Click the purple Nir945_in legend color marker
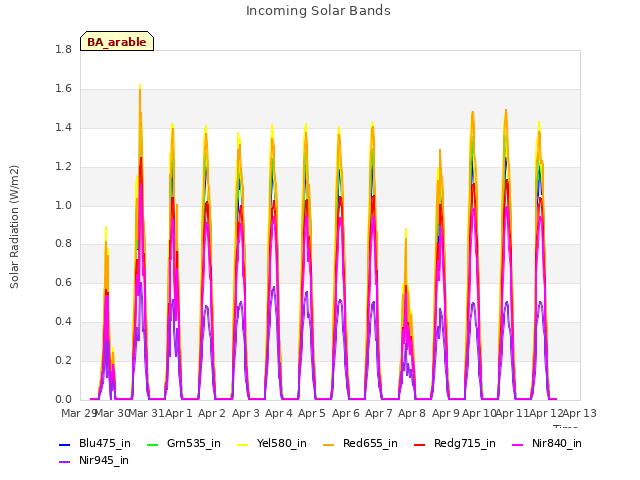640x480 pixels. [x=64, y=462]
